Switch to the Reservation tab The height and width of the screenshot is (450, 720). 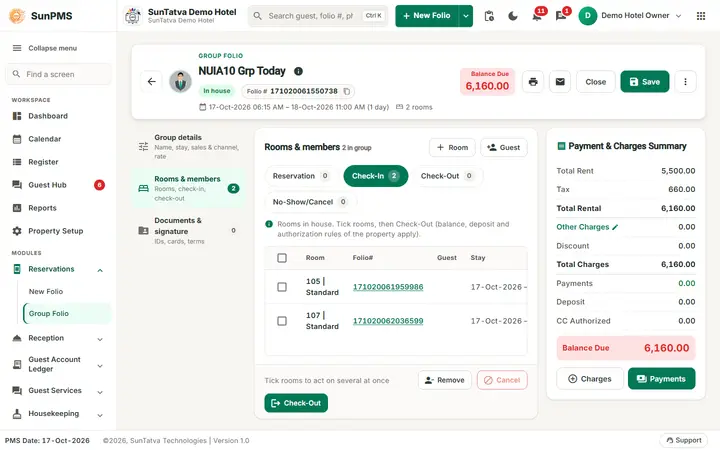click(x=300, y=176)
